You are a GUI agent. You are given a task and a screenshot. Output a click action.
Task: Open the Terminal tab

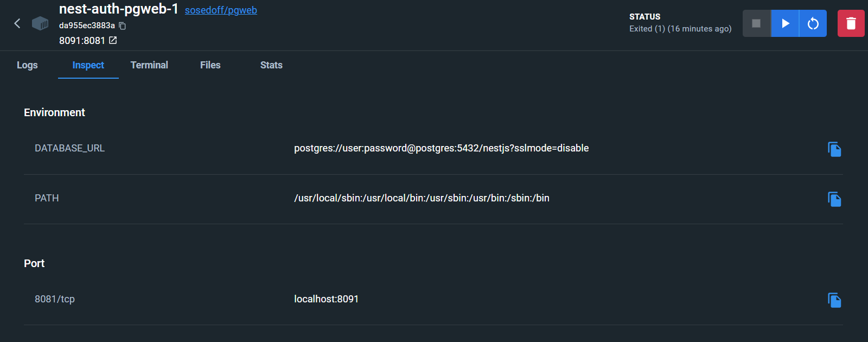[x=149, y=65]
